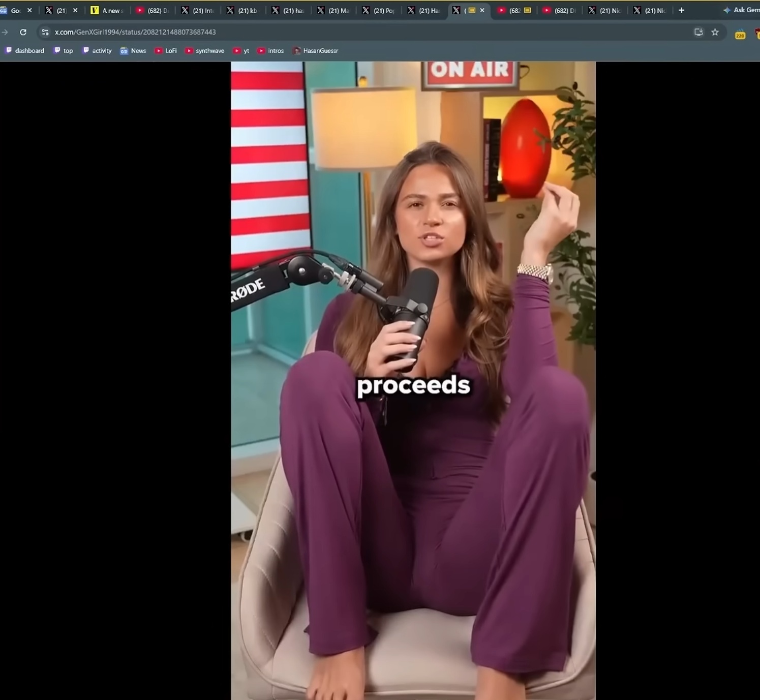Viewport: 760px width, 700px height.
Task: Open the LoFi bookmark
Action: (166, 51)
